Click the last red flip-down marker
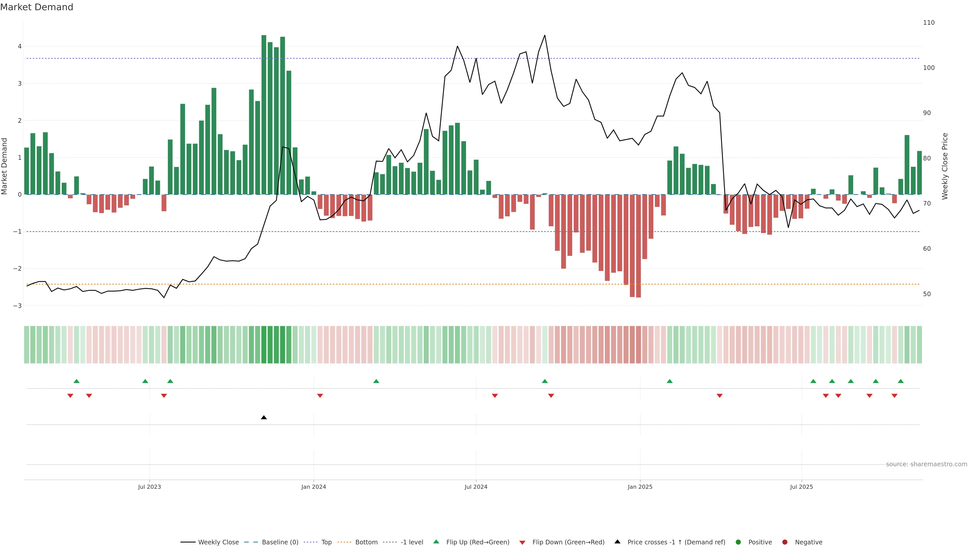Screen dimensions: 980x551 click(x=895, y=396)
